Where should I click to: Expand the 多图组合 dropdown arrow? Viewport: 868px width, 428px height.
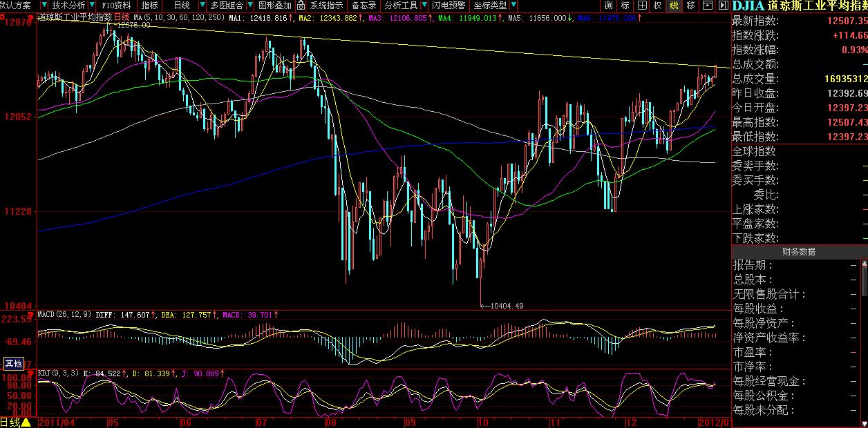point(250,6)
